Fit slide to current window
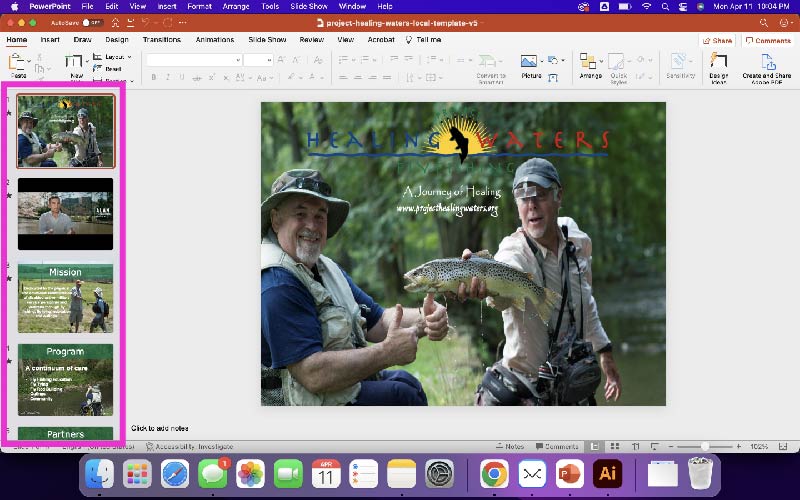This screenshot has height=500, width=800. pyautogui.click(x=783, y=446)
